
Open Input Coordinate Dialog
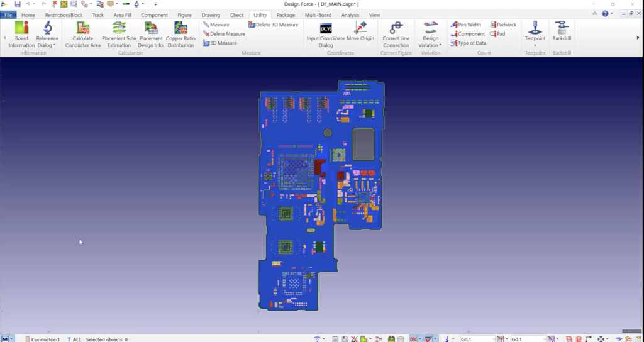326,35
